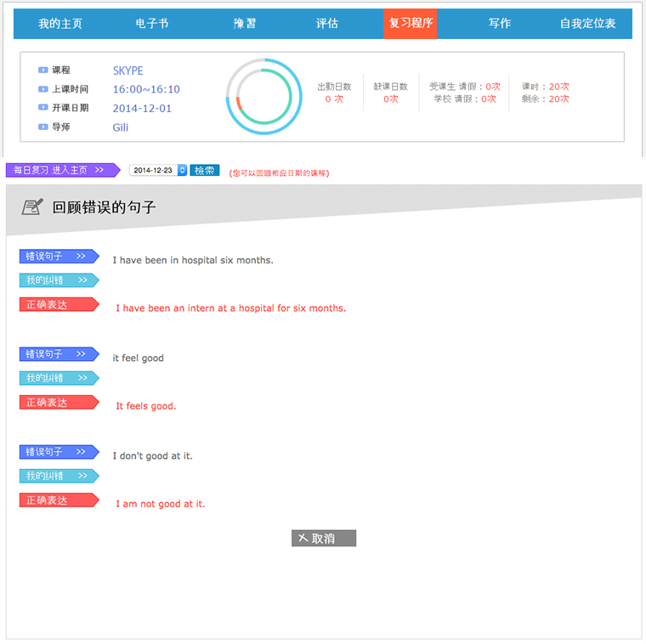Click the SKYPE course link
Screen dimensions: 646x644
(x=127, y=71)
